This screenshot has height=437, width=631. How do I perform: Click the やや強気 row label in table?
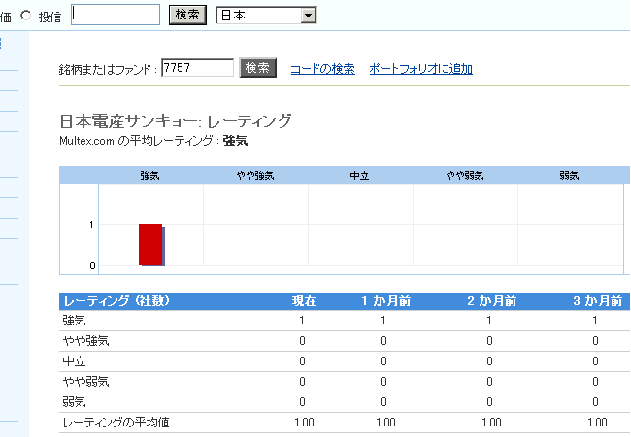86,341
